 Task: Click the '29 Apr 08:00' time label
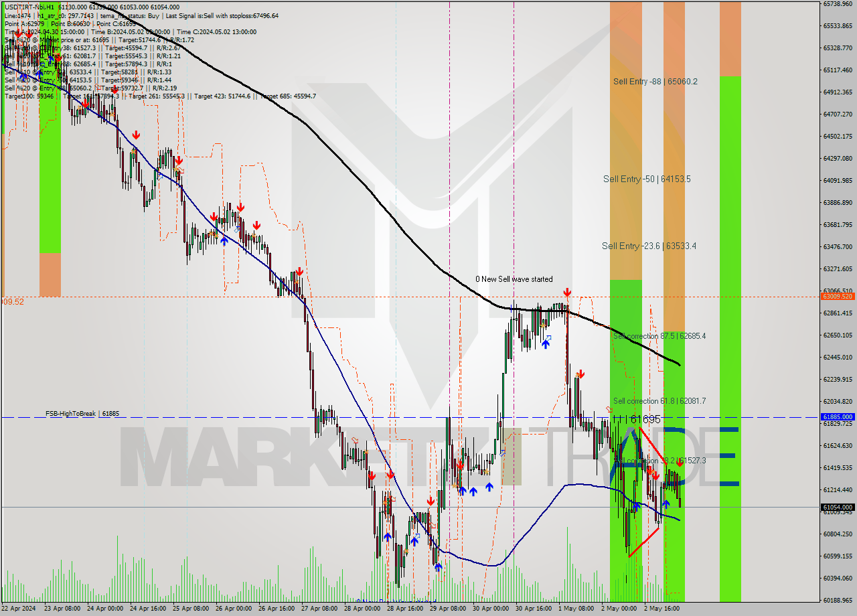pyautogui.click(x=448, y=609)
